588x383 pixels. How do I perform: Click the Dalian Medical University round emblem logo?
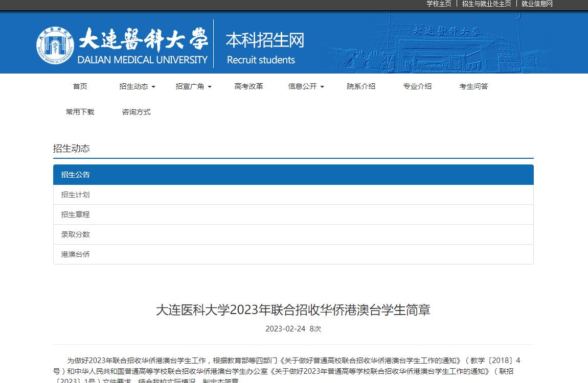55,45
